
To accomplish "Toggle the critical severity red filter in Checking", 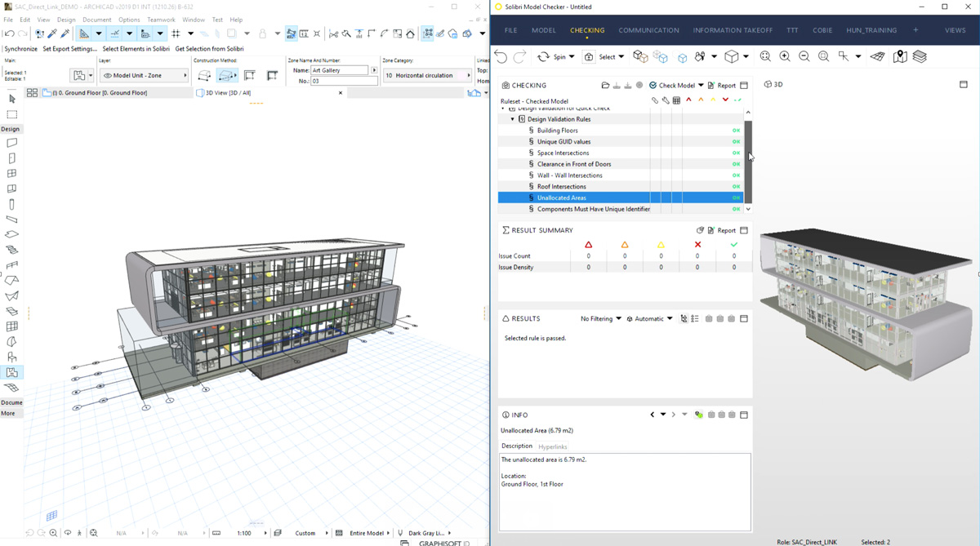I will (688, 100).
